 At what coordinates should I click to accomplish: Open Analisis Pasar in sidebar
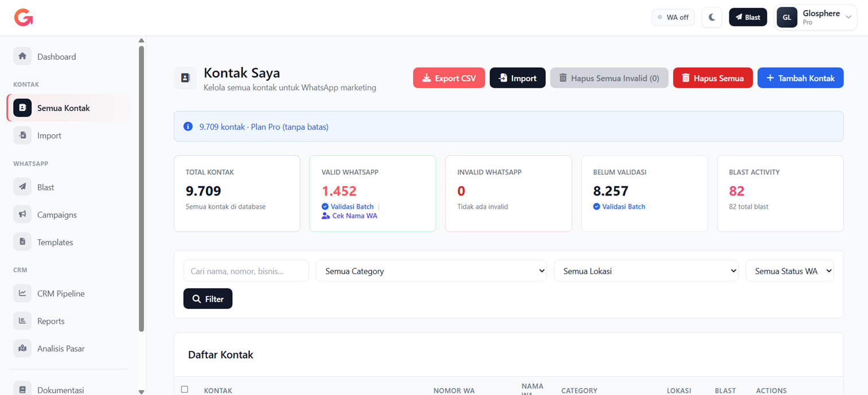coord(68,348)
